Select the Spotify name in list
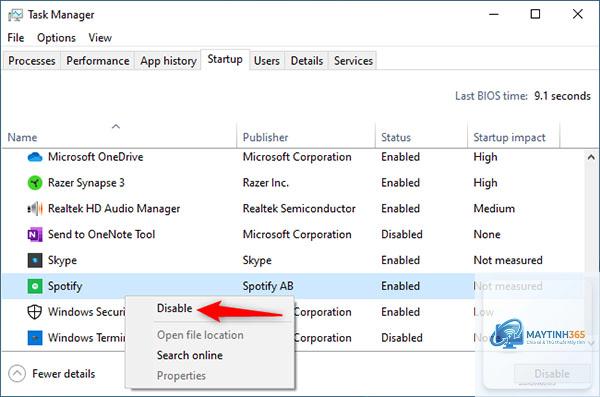The height and width of the screenshot is (397, 600). 65,286
